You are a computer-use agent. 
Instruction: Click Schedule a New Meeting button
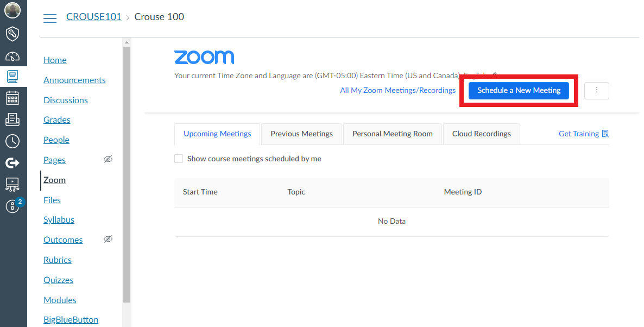click(x=519, y=90)
